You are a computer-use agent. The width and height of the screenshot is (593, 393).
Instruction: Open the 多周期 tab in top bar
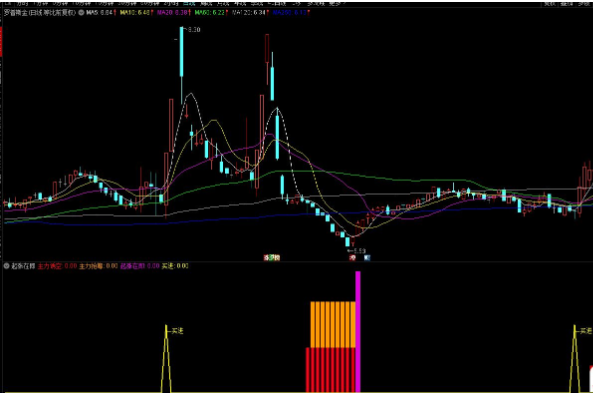315,3
